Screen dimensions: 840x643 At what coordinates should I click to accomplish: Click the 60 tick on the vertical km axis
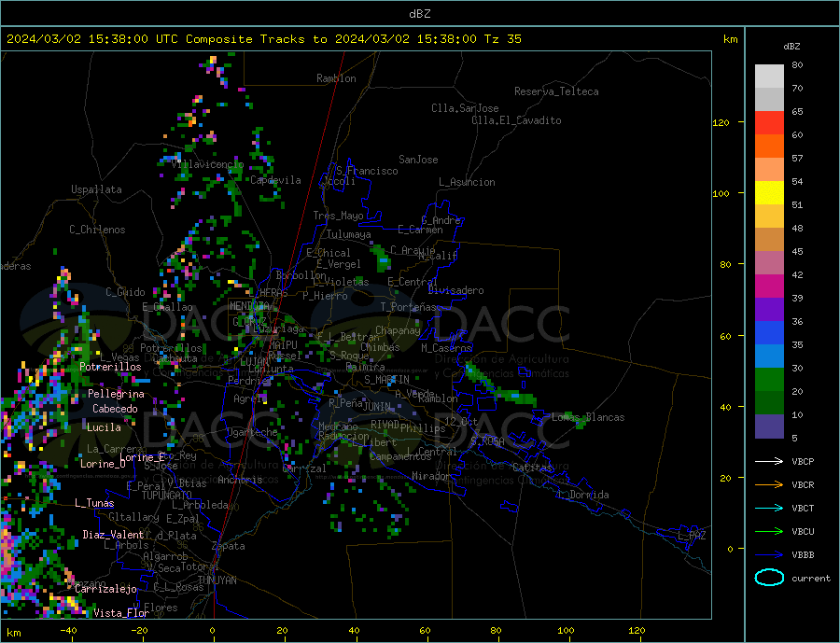click(x=725, y=337)
